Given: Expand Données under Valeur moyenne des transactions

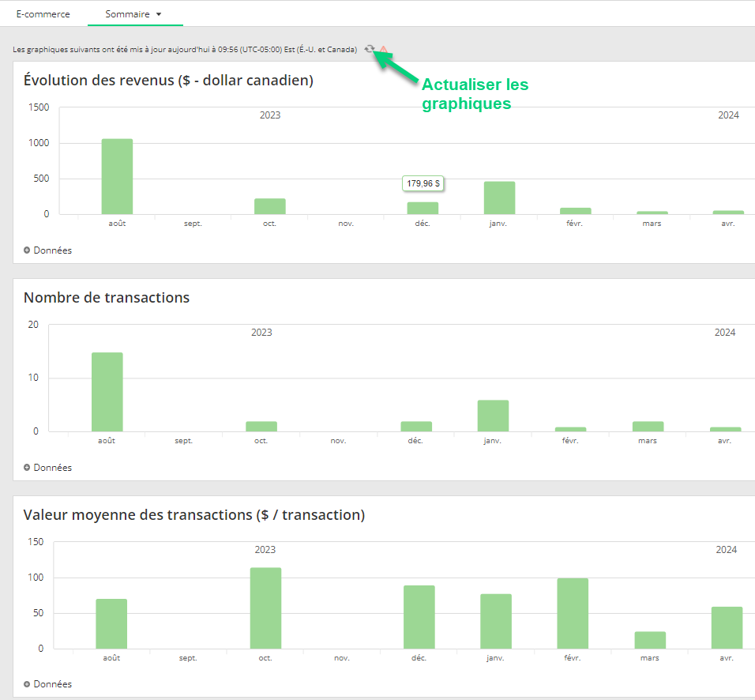Looking at the screenshot, I should pyautogui.click(x=47, y=683).
